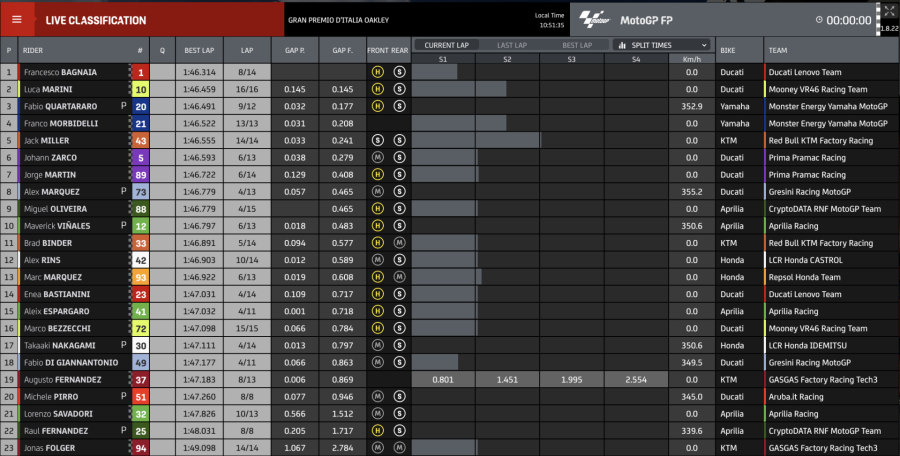The width and height of the screenshot is (900, 456).
Task: Click Quartararo's blue number 20 badge
Action: tap(141, 106)
